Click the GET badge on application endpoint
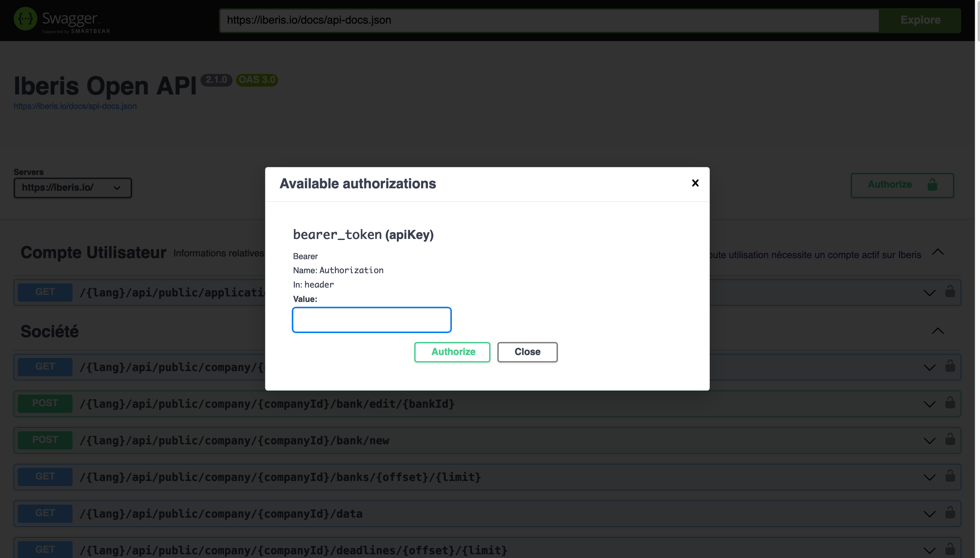 pyautogui.click(x=45, y=292)
